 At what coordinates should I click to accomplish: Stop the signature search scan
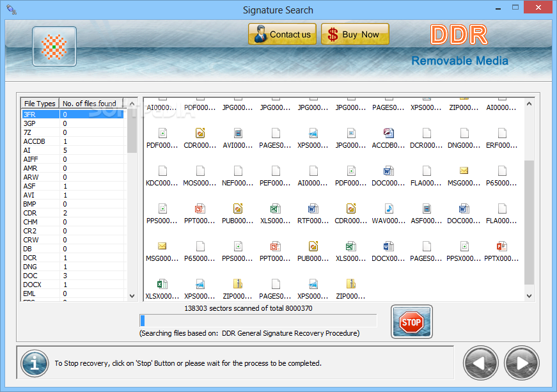(x=412, y=322)
